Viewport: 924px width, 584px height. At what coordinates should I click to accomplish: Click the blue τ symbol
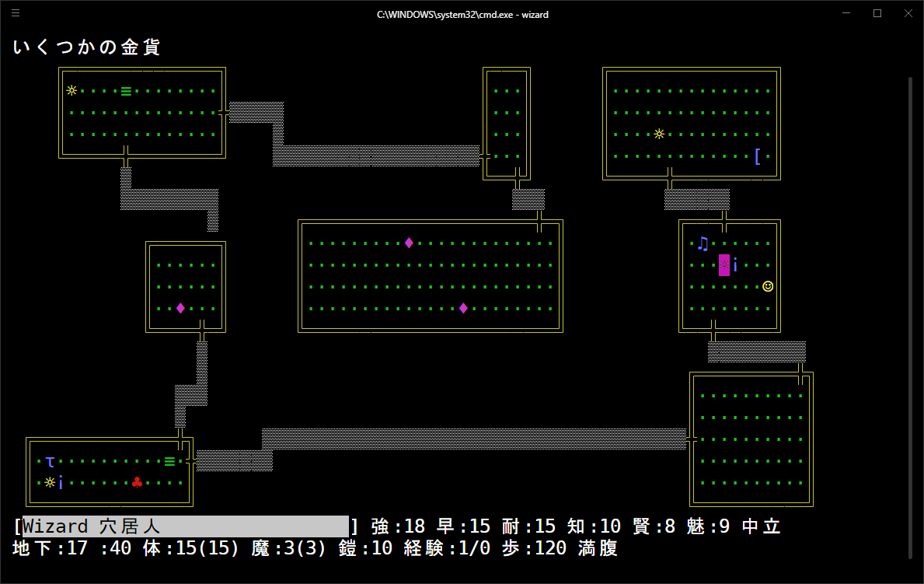tap(50, 461)
